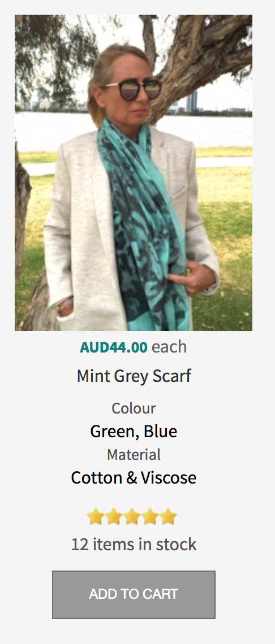Click the first rating star

96,517
